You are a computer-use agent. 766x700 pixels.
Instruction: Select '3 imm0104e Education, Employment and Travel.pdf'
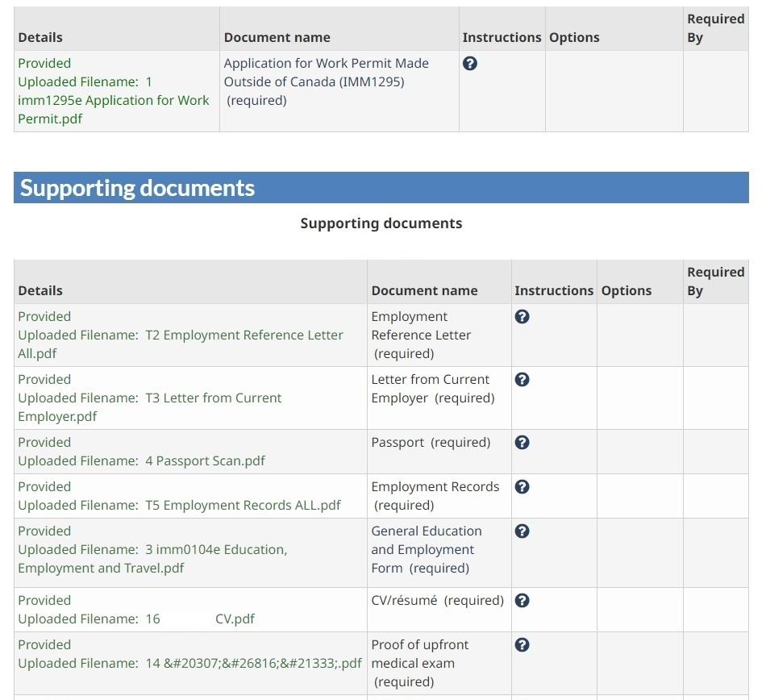pyautogui.click(x=152, y=559)
